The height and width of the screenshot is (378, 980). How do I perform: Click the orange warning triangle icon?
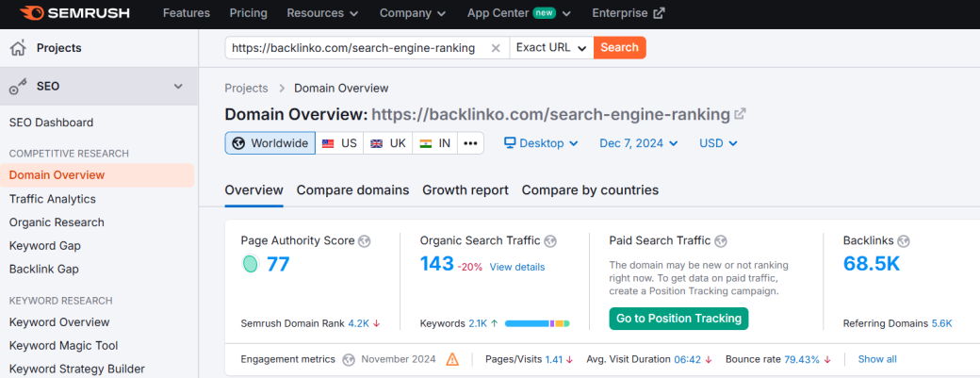coord(452,359)
